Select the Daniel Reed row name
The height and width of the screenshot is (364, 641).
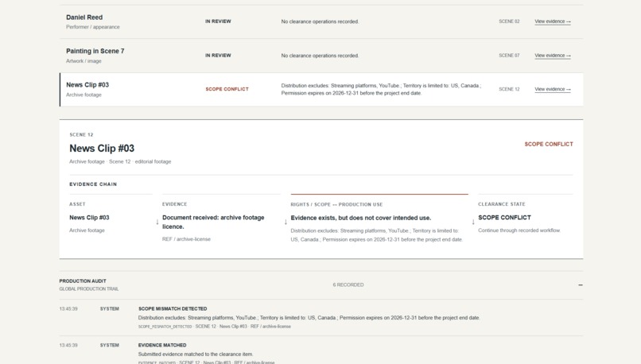click(x=84, y=17)
